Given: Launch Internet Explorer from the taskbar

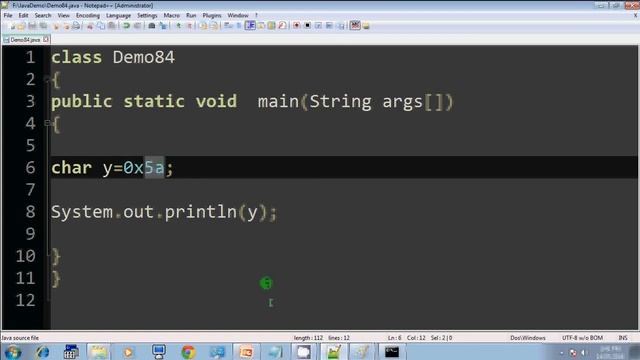Looking at the screenshot, I should 42,352.
